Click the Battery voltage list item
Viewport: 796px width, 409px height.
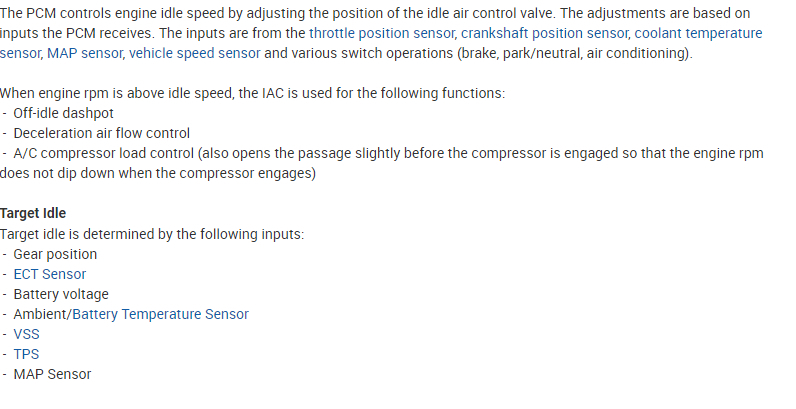point(61,294)
